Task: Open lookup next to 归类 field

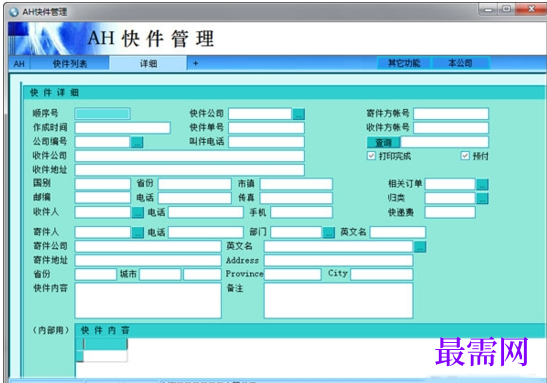Action: (x=482, y=198)
